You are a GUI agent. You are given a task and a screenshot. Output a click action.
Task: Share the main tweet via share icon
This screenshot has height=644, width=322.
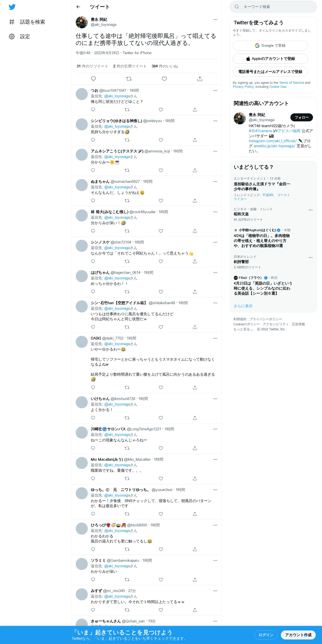(x=200, y=79)
